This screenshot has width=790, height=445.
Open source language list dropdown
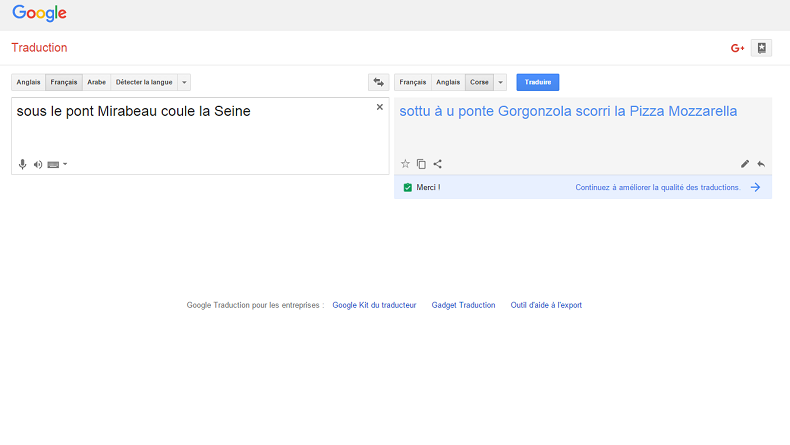click(184, 82)
